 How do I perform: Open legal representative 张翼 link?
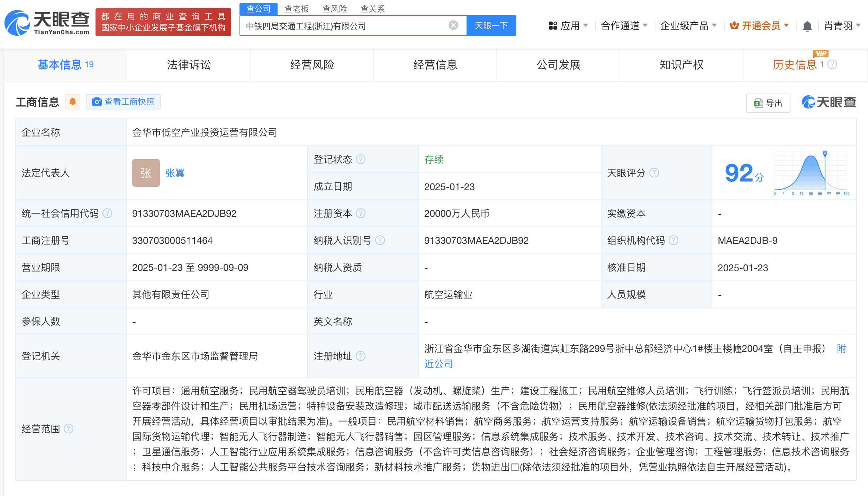tap(175, 173)
